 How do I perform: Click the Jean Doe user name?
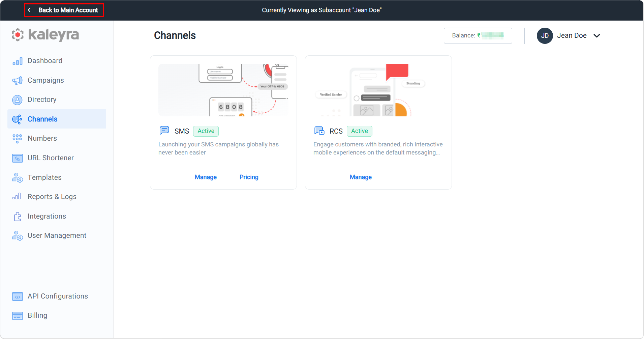click(572, 35)
